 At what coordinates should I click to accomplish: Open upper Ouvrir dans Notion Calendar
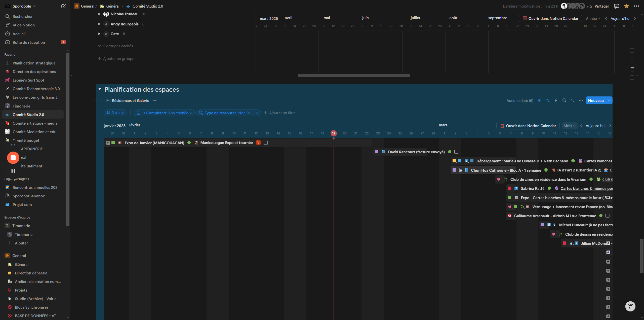coord(550,18)
